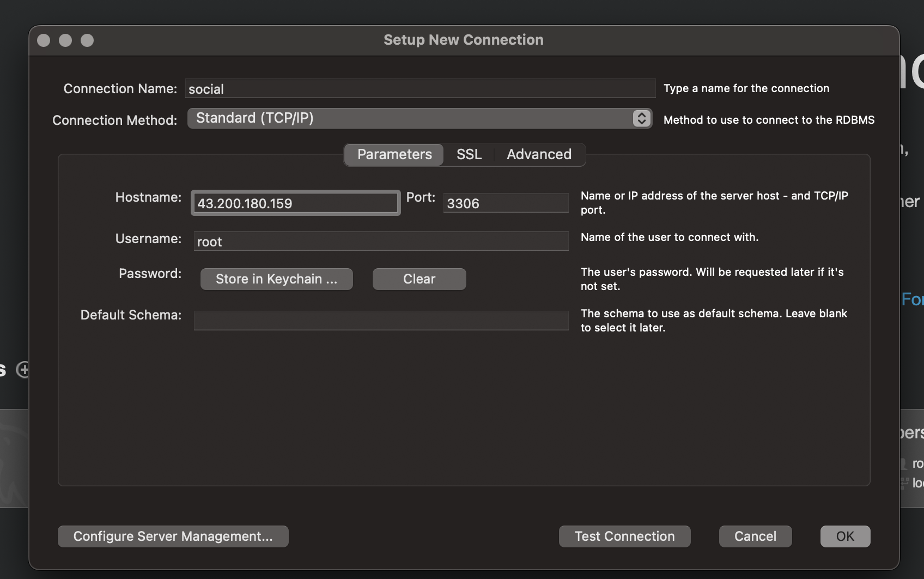924x579 pixels.
Task: Click the Connection Name field containing social
Action: (420, 88)
